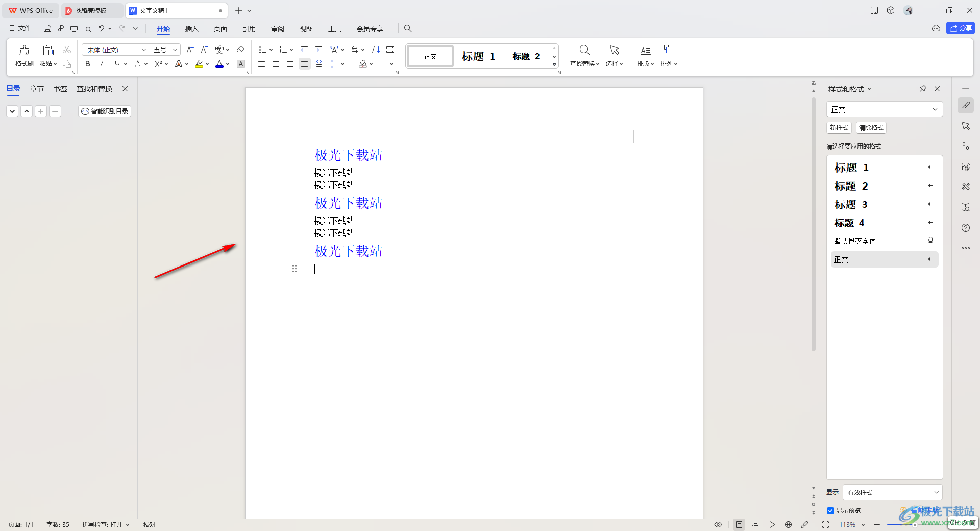The height and width of the screenshot is (531, 980).
Task: Click the 分享 share button
Action: point(960,28)
